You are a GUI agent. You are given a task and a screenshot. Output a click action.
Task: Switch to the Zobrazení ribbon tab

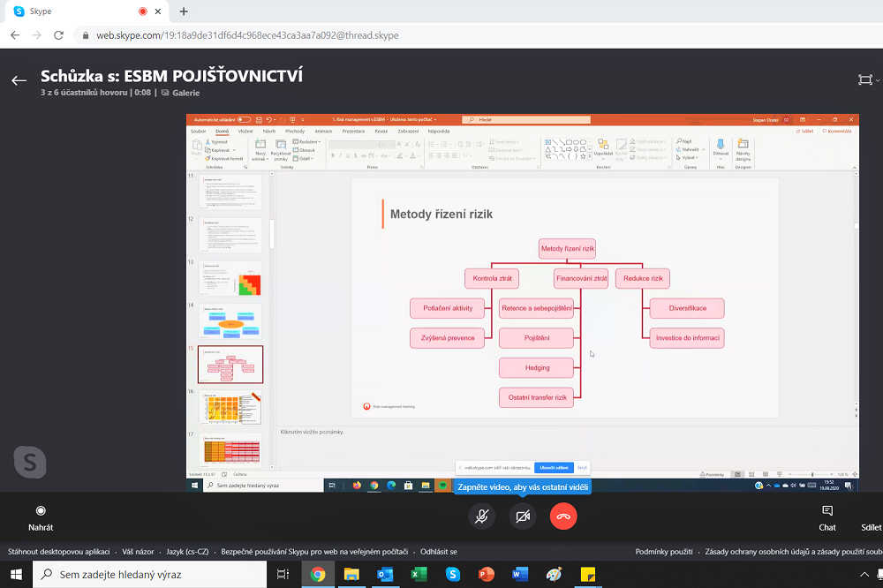pos(408,132)
